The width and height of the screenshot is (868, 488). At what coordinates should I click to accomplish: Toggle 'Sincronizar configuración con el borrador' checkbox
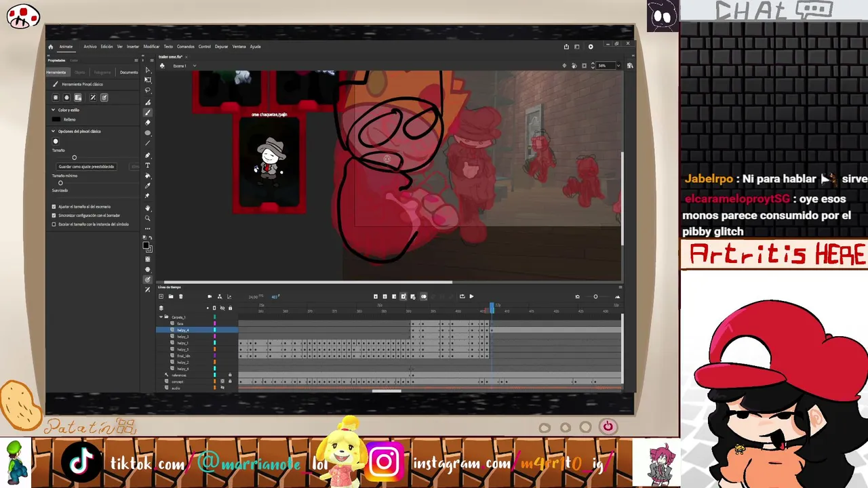pyautogui.click(x=54, y=216)
